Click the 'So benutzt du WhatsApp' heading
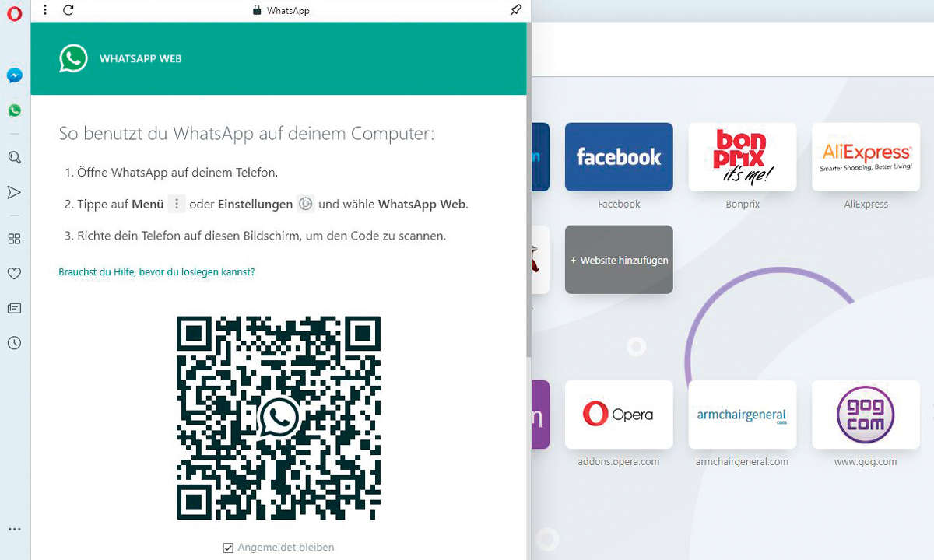 point(247,134)
